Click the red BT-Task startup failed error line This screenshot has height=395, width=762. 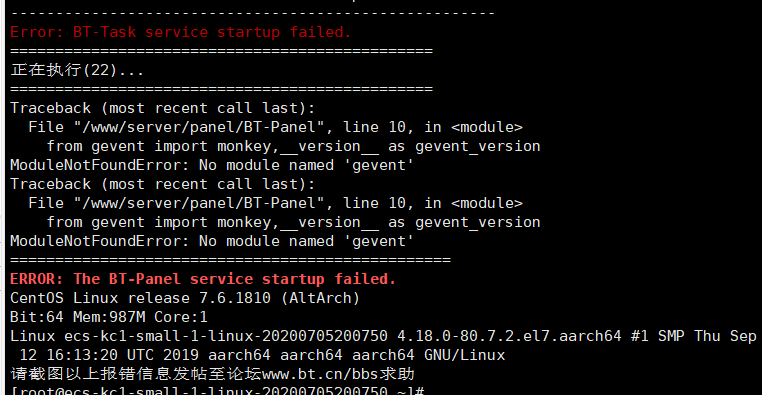(x=180, y=32)
